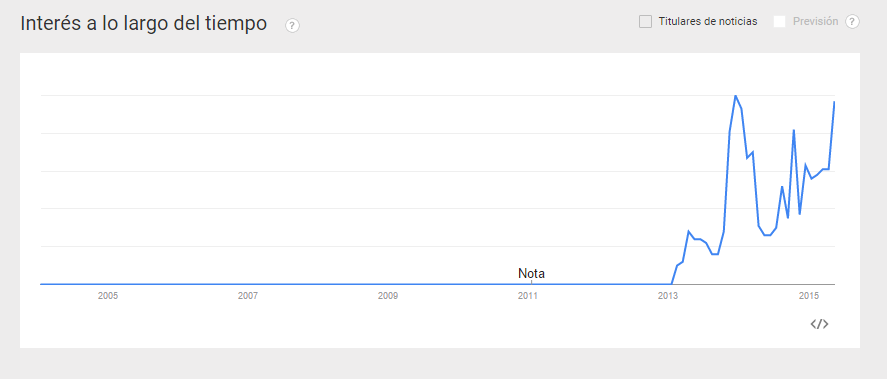This screenshot has height=379, width=887.
Task: Open the help icon next to Previsión
Action: coord(852,22)
